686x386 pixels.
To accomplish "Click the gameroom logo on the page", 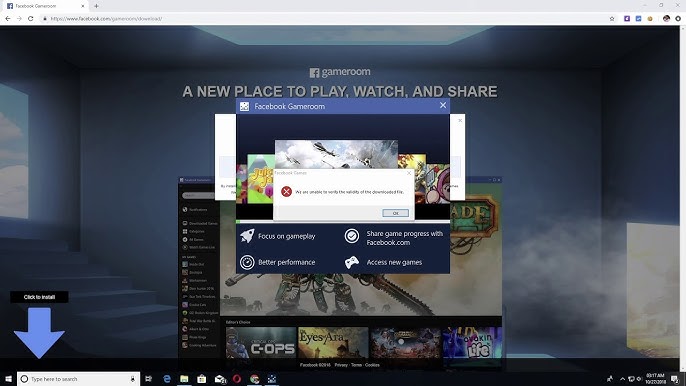I will 340,72.
